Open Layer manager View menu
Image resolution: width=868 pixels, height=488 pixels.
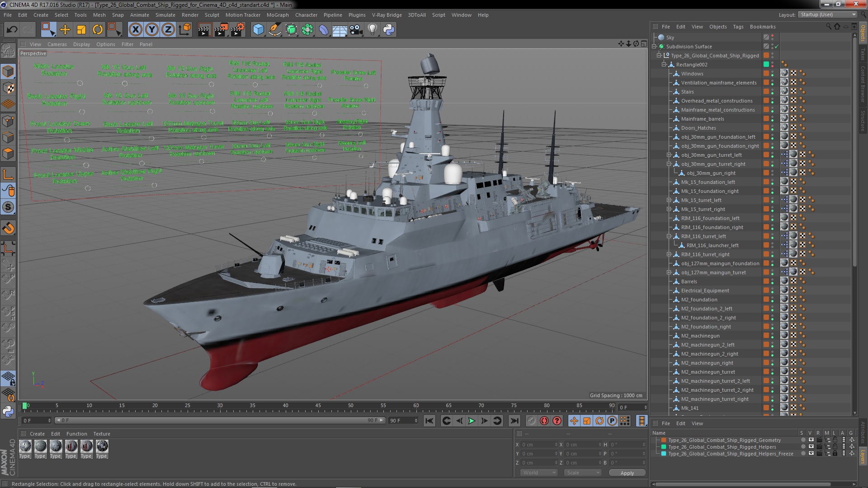pos(697,423)
